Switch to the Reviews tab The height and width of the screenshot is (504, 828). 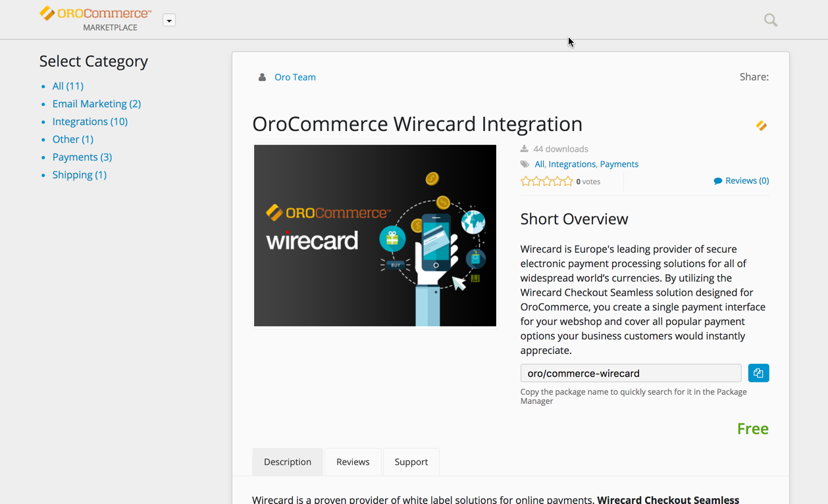[353, 462]
